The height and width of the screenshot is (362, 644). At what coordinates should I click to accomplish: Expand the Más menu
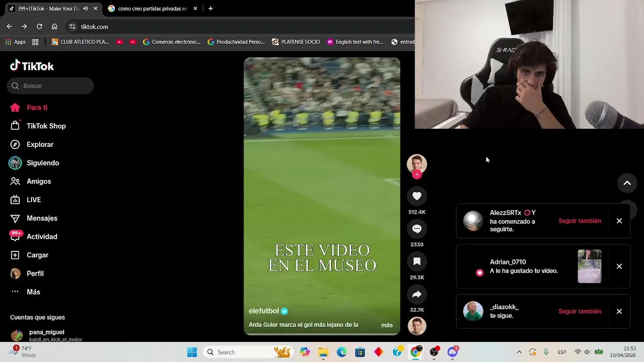pos(25,292)
